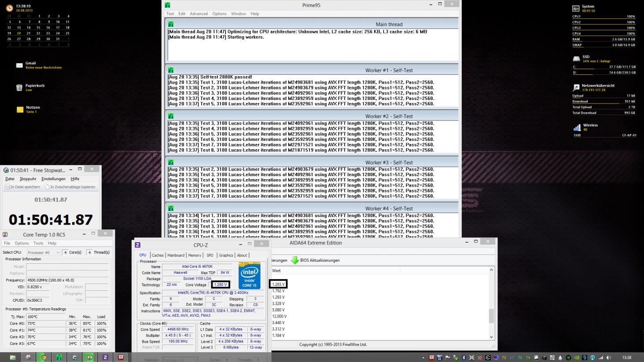Click In Zwischenablage kopieren button

(70, 187)
